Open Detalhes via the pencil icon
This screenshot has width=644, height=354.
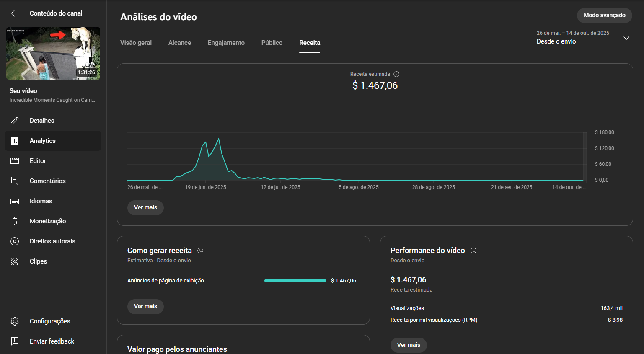point(15,121)
